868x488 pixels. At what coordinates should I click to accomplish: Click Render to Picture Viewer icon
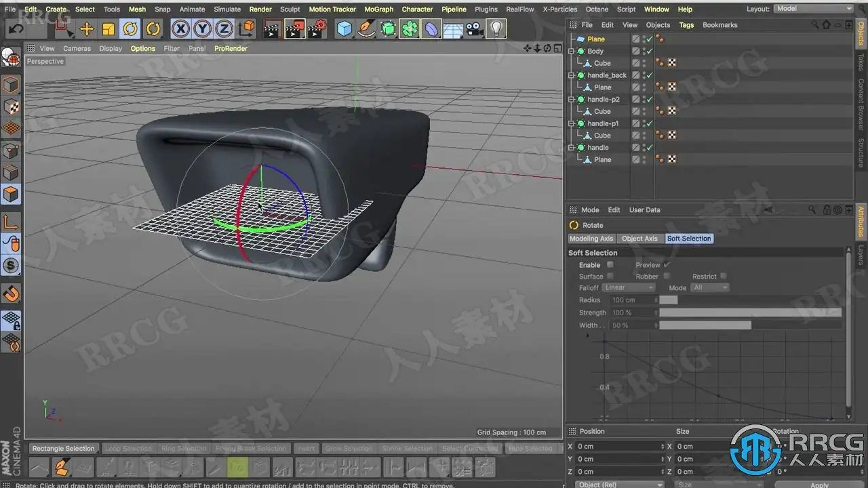point(294,28)
